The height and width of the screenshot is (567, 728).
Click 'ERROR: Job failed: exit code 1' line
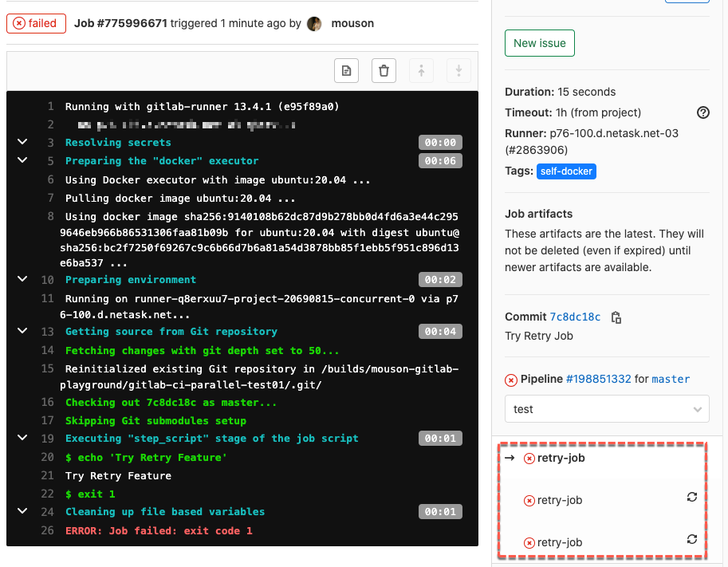[x=159, y=531]
